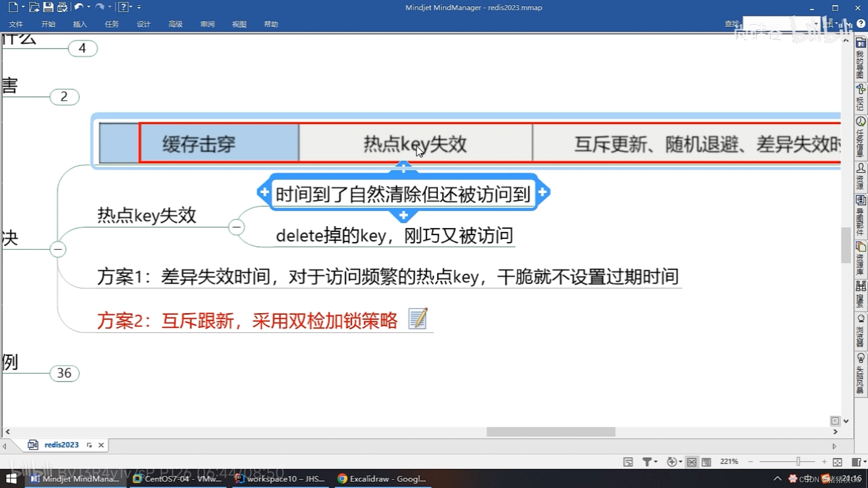The width and height of the screenshot is (868, 488).
Task: Open the 资源库 library side panel
Action: coord(861,259)
